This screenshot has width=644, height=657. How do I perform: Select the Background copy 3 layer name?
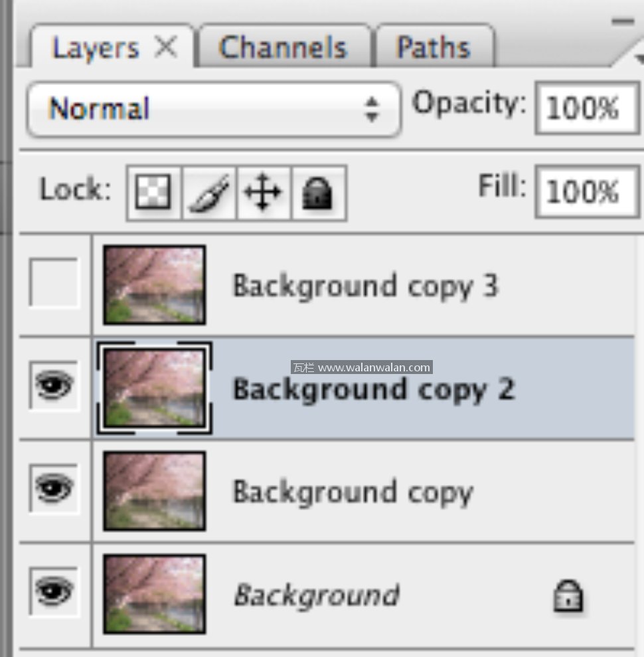click(x=365, y=286)
